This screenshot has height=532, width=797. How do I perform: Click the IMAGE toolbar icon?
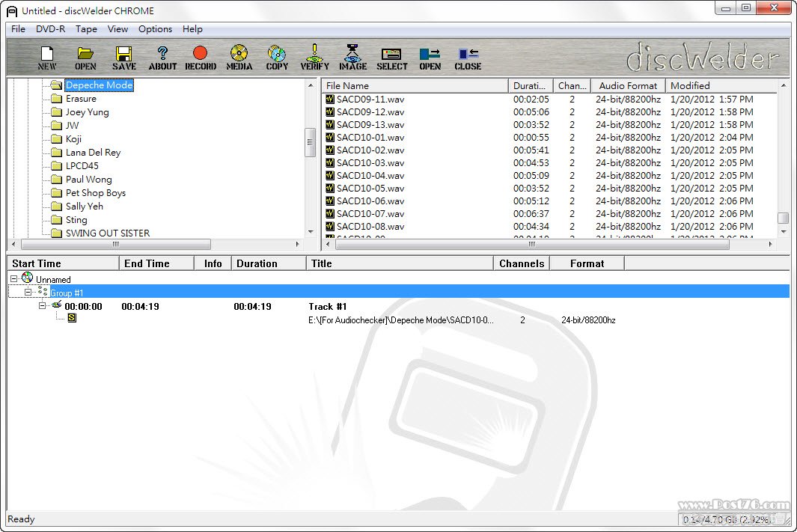(x=352, y=58)
